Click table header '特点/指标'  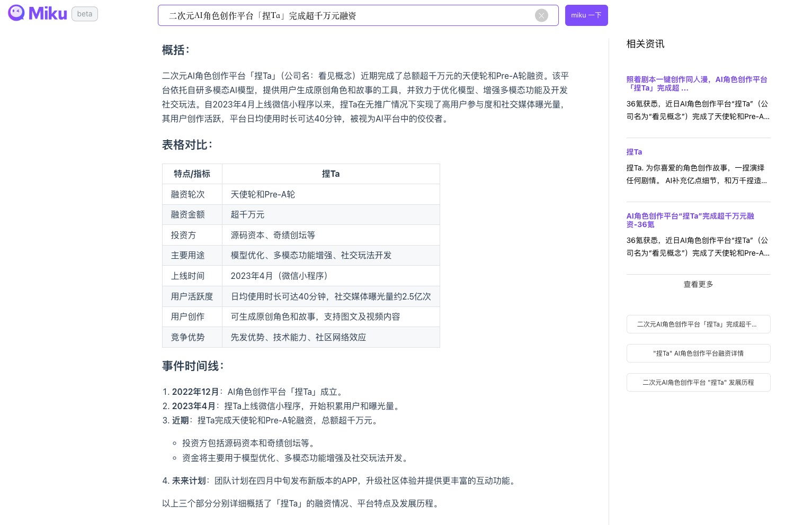click(192, 174)
